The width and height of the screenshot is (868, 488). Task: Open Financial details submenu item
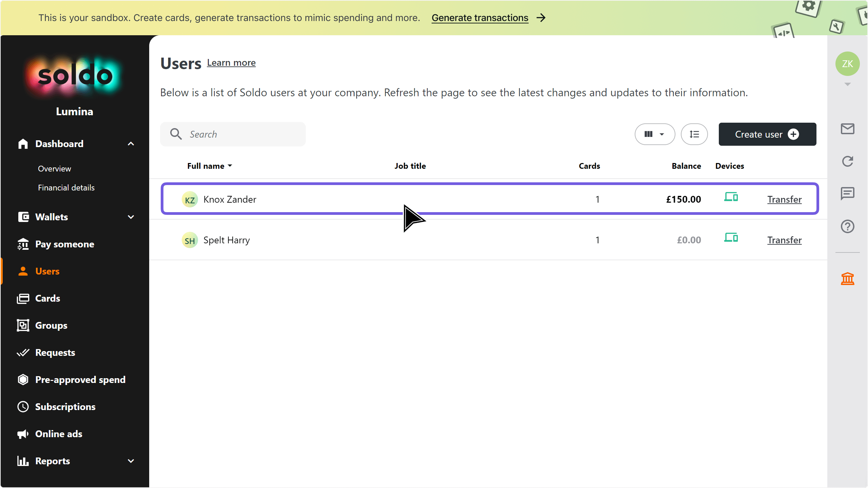66,188
